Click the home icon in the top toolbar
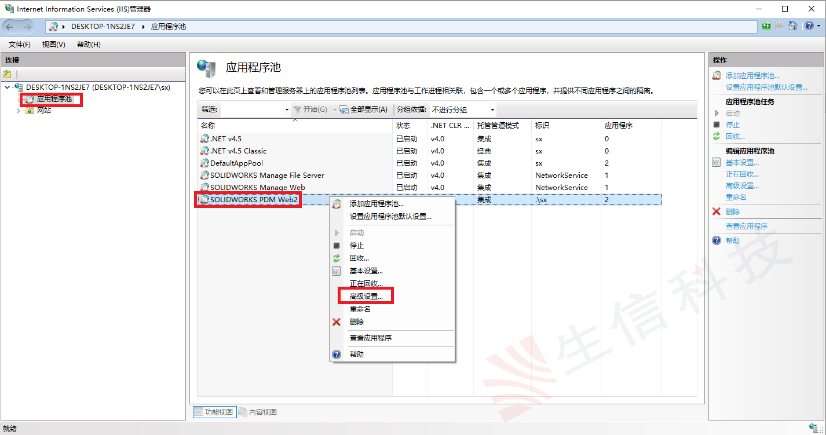This screenshot has height=435, width=826. click(x=793, y=26)
